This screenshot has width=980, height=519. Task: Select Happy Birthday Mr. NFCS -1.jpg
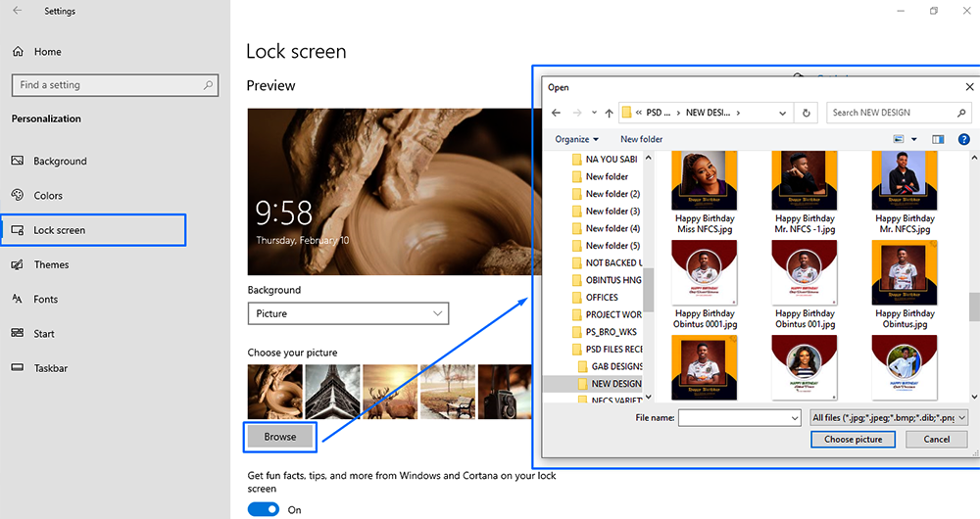coord(805,192)
